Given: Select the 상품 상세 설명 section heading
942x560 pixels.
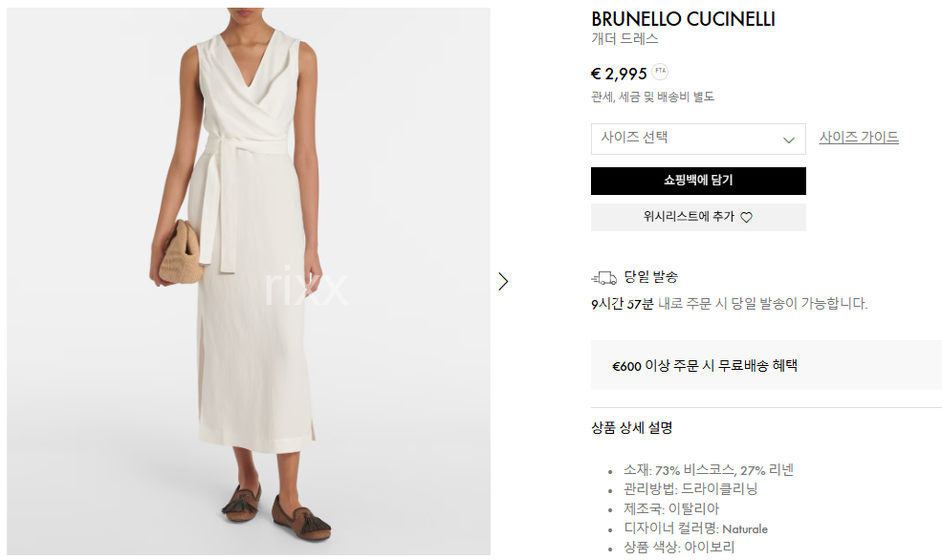Looking at the screenshot, I should [632, 428].
